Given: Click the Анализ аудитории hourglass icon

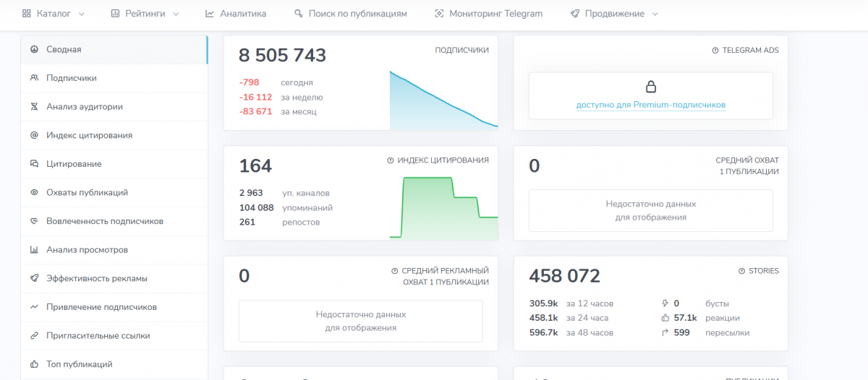Looking at the screenshot, I should pos(34,107).
